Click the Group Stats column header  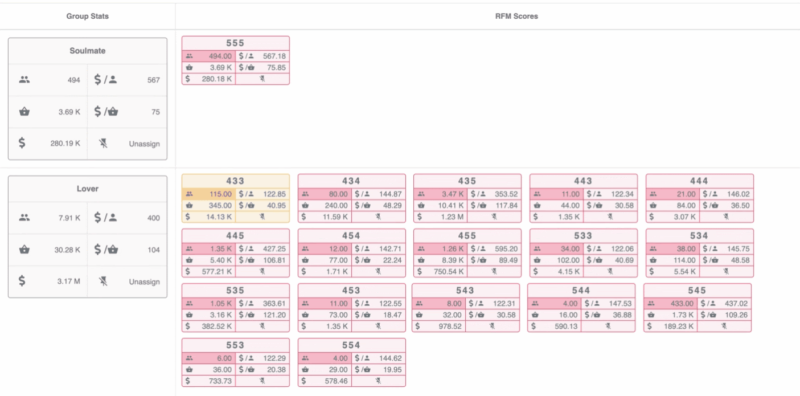87,16
